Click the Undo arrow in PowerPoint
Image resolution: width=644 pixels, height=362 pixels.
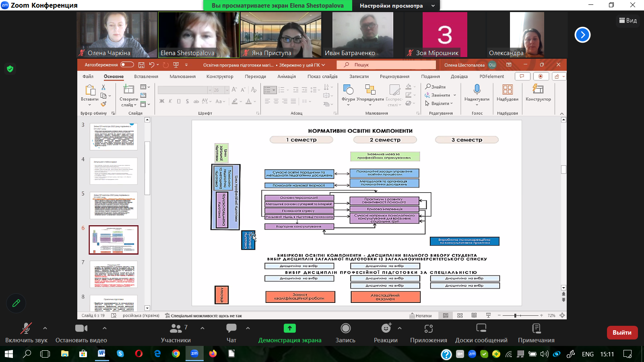point(151,65)
